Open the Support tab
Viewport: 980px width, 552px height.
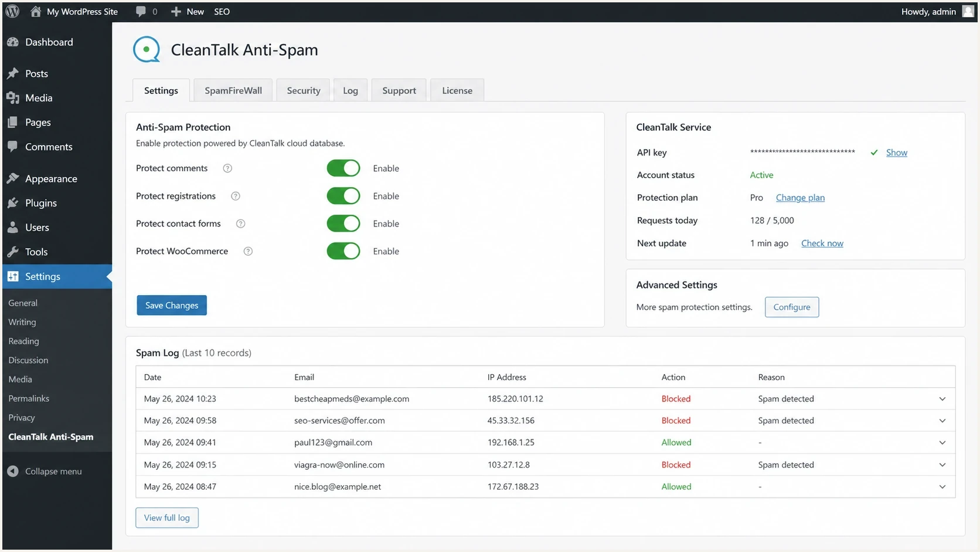399,90
